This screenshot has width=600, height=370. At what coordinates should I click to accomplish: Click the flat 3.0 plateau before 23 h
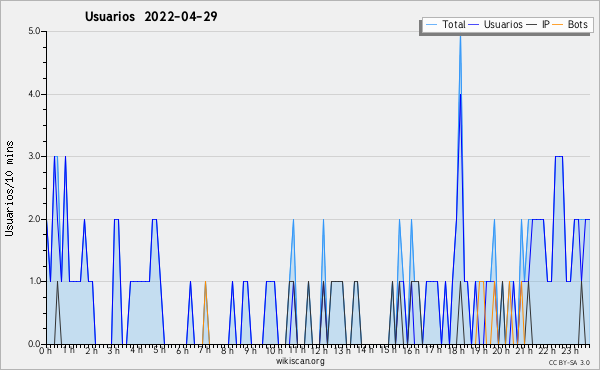pos(559,156)
